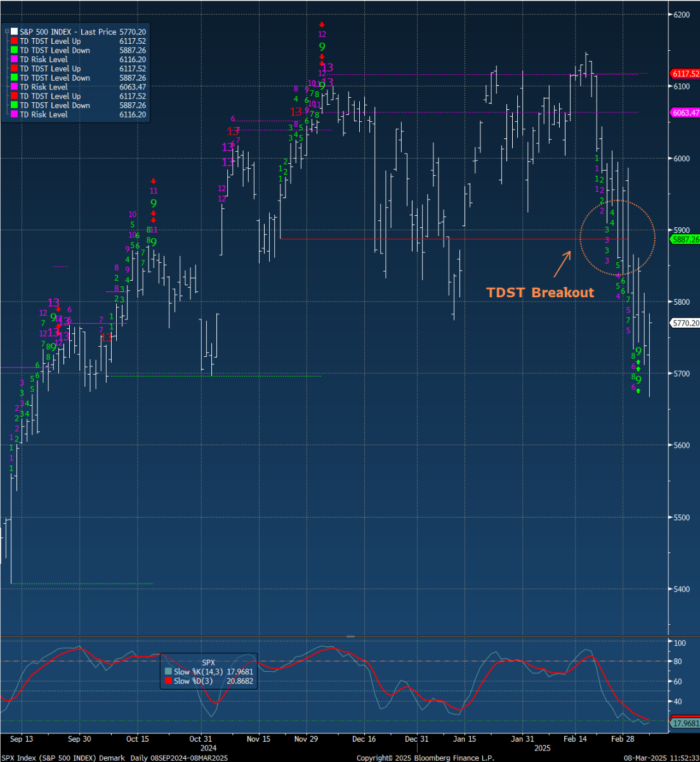
Task: Click the TDST Breakout text annotation
Action: 540,293
